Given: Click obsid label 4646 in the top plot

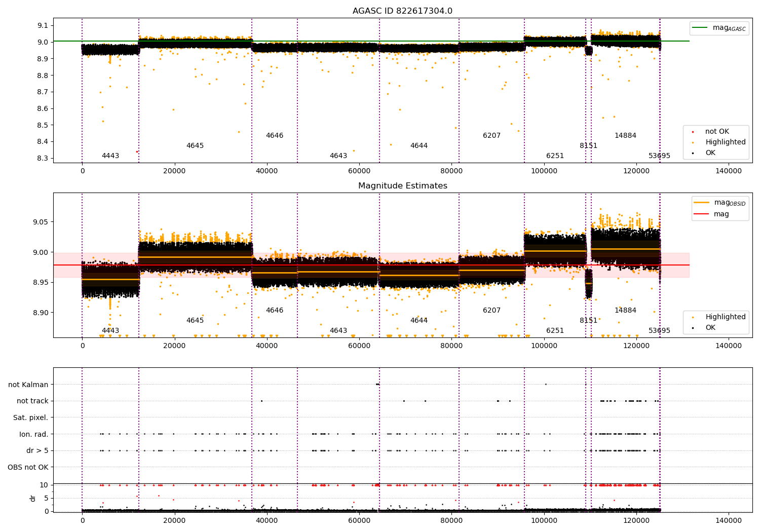Looking at the screenshot, I should pos(275,136).
